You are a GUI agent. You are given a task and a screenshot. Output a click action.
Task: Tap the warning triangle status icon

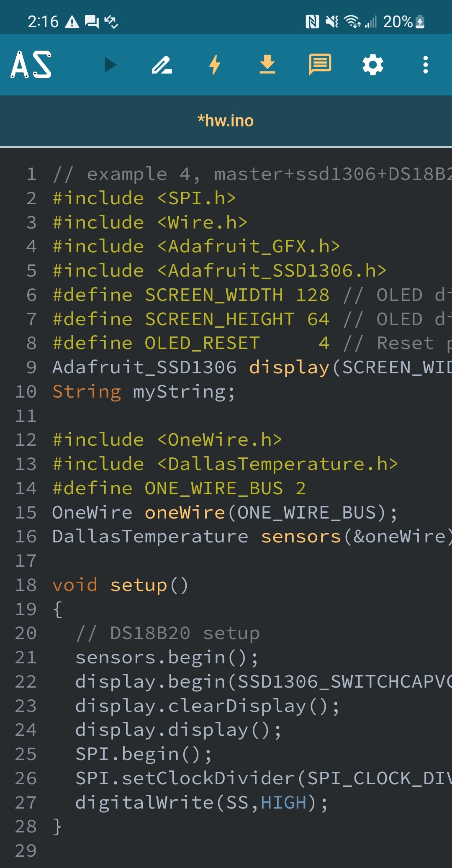click(72, 22)
